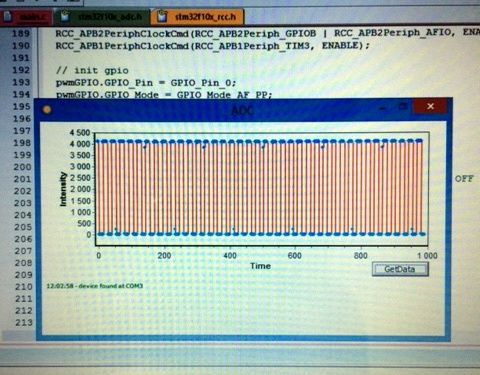480x375 pixels.
Task: Click 'GPIO_Mode_AF_PP' in the code
Action: [222, 95]
